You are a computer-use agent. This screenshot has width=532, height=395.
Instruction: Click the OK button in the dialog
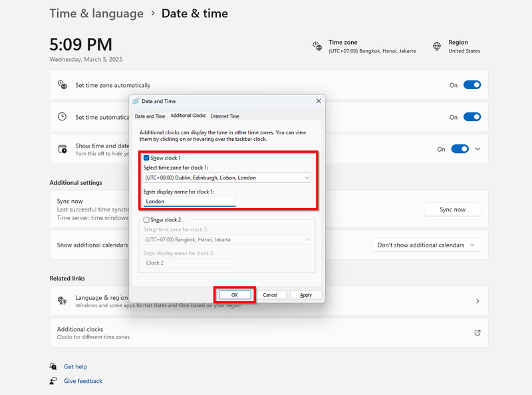[235, 295]
